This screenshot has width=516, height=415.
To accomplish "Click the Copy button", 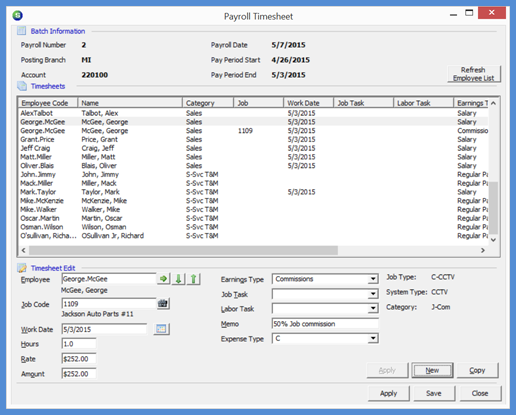I will [477, 370].
